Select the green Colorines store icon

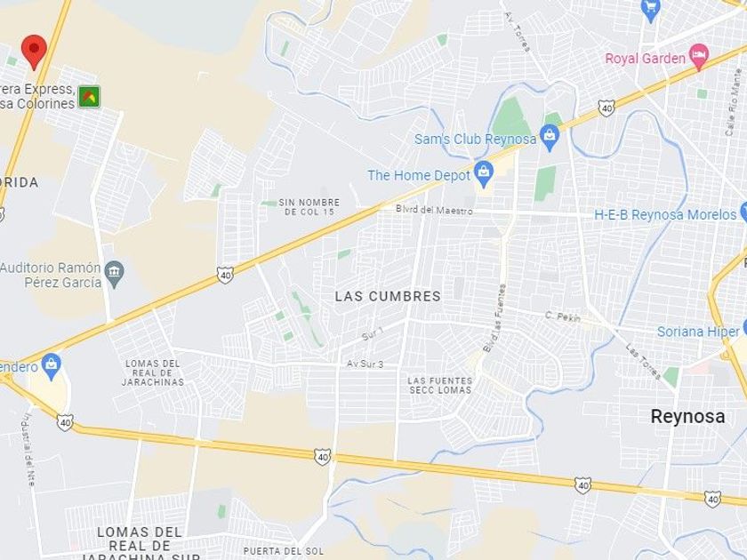89,97
